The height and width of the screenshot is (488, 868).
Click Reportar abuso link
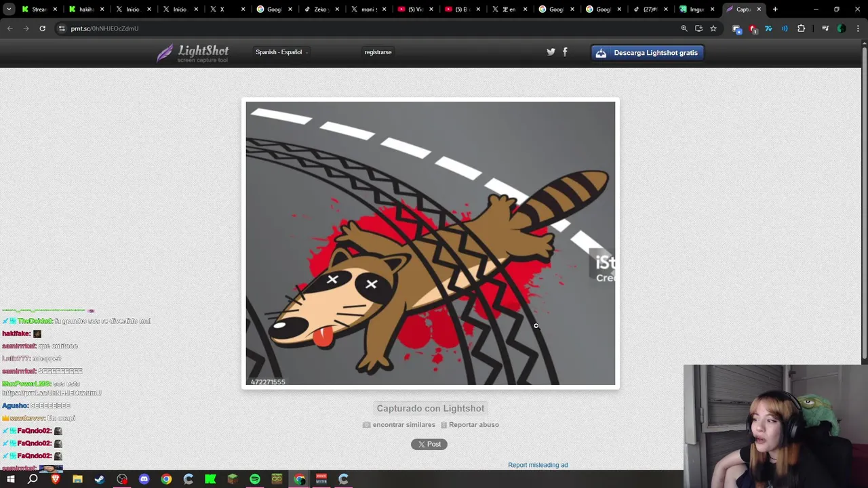click(x=474, y=425)
